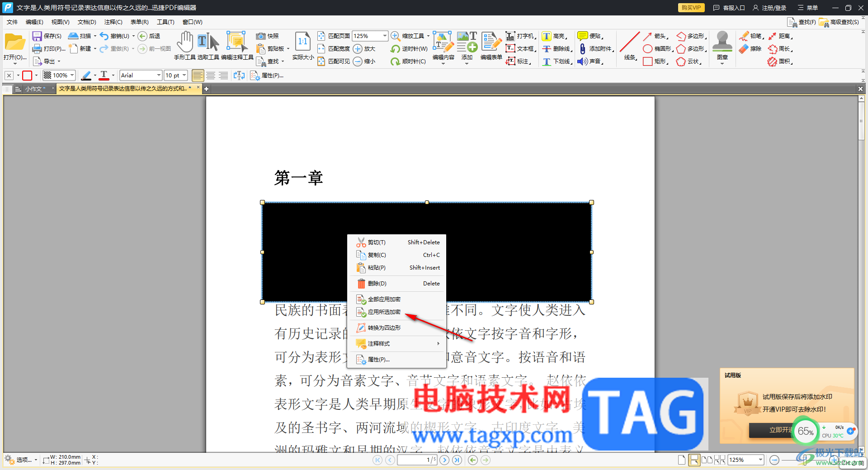Open the Tools (工具) menu
This screenshot has height=470, width=868.
[165, 22]
